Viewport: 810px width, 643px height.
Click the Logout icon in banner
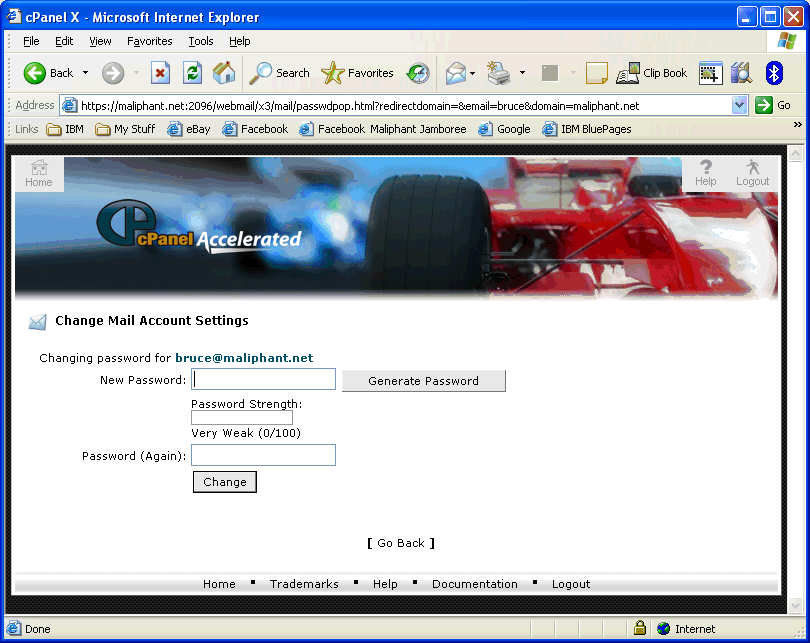(752, 173)
